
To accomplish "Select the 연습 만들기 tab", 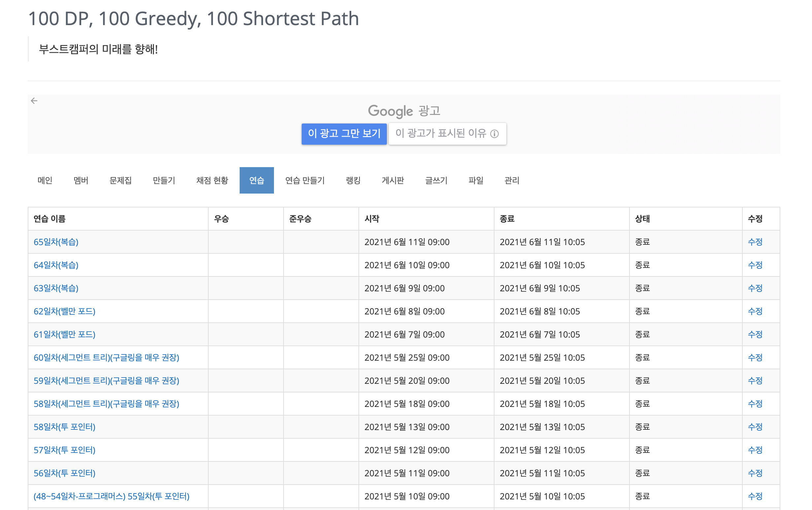I will tap(305, 180).
